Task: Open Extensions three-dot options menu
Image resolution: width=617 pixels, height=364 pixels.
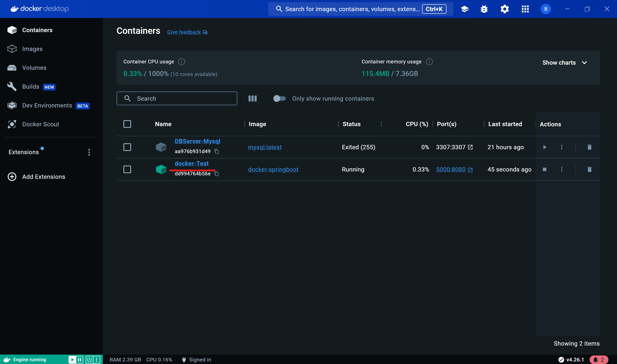Action: pos(89,152)
